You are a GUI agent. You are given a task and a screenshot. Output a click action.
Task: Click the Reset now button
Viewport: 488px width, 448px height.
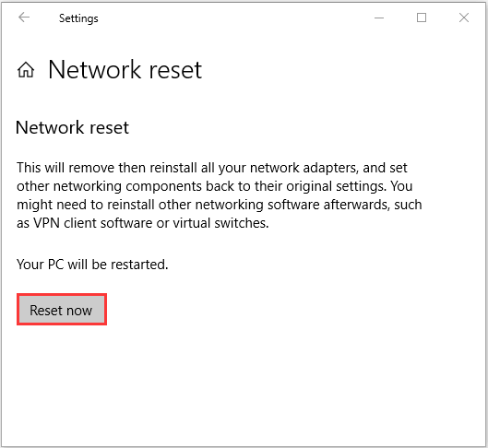coord(62,310)
